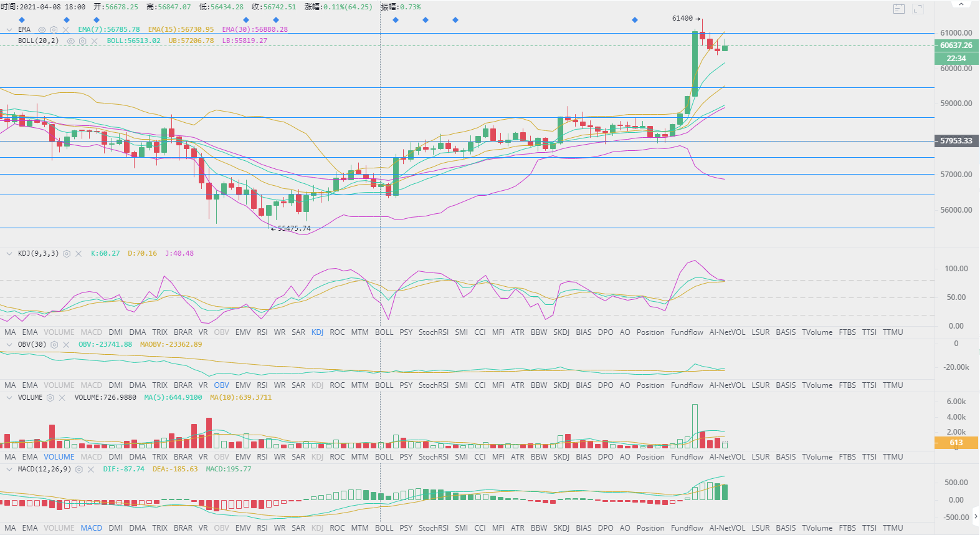Screen dimensions: 980x535
Task: Open VOLUME indicator settings gear
Action: (50, 398)
